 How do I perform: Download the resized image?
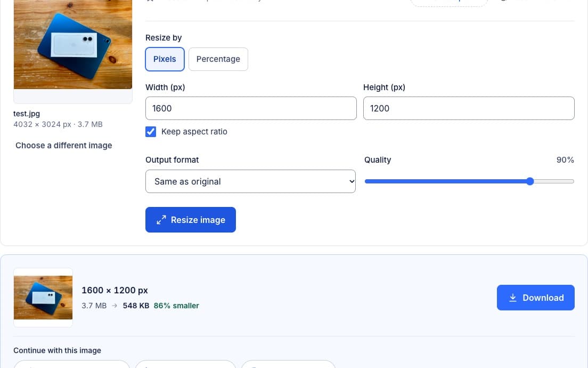535,298
